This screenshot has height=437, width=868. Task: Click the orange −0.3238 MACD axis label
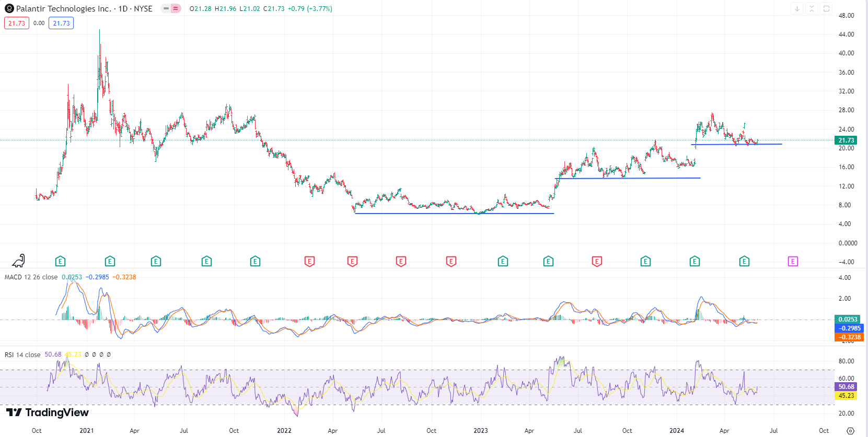(x=849, y=337)
